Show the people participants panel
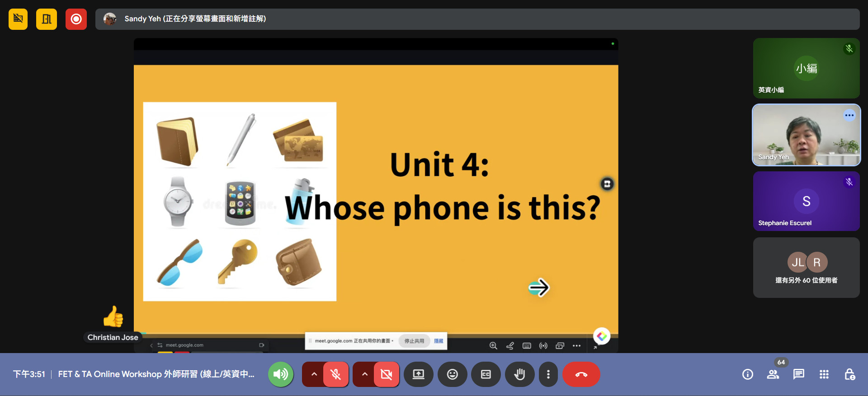The height and width of the screenshot is (396, 868). (773, 374)
